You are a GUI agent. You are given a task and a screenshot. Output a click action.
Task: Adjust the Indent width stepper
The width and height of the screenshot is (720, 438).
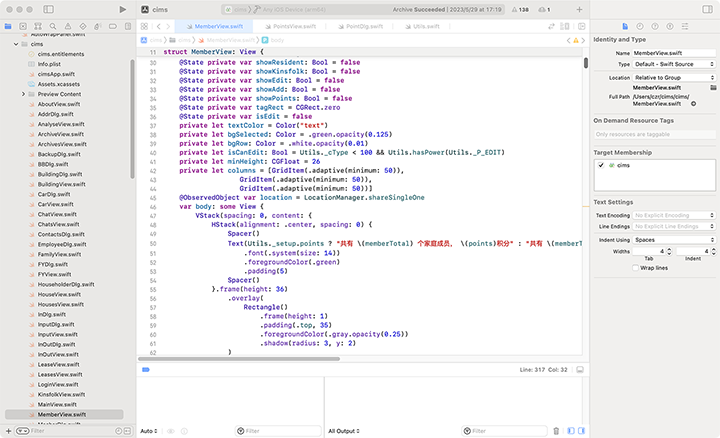(x=713, y=251)
